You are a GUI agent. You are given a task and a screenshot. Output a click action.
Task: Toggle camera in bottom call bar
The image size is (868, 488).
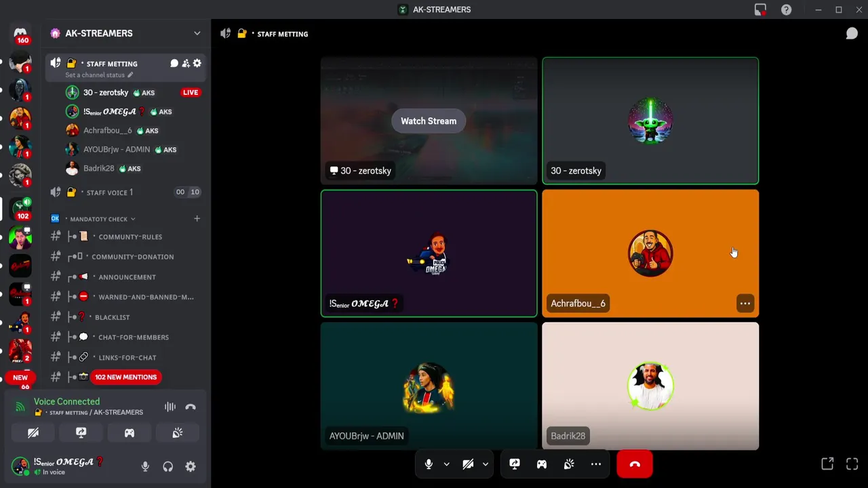[468, 464]
